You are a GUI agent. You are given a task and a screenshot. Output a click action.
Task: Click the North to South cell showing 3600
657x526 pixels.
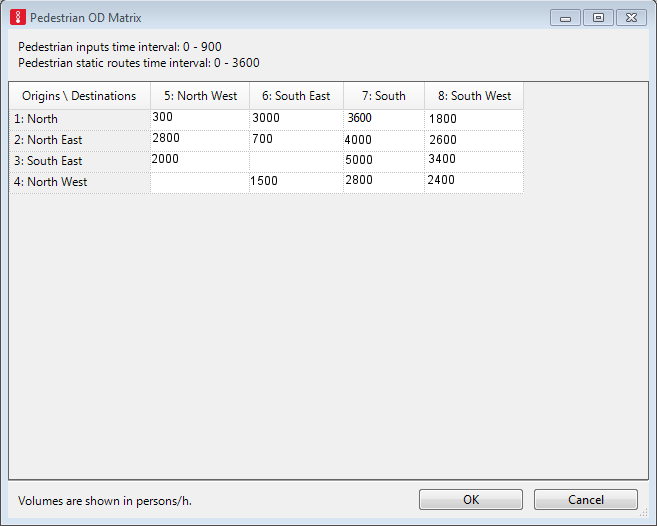click(384, 118)
